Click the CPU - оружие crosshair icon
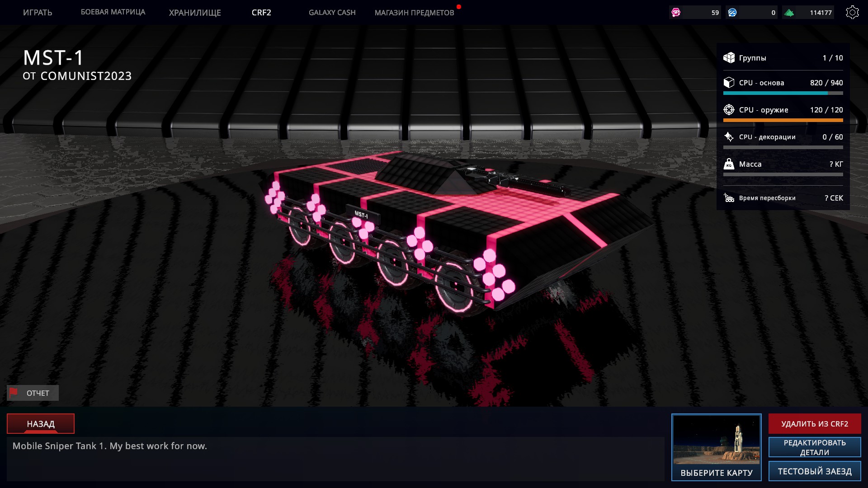Screen dimensions: 868x488 pos(729,109)
